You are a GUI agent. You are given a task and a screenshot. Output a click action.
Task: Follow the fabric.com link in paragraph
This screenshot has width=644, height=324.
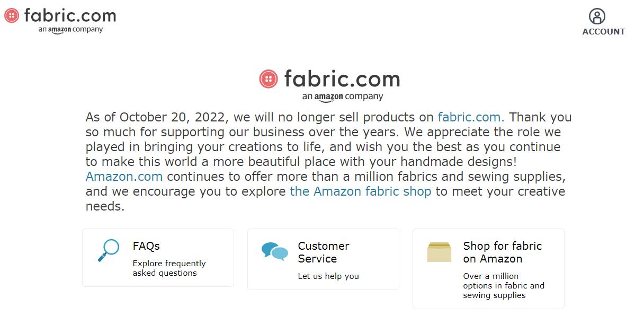[x=471, y=117]
